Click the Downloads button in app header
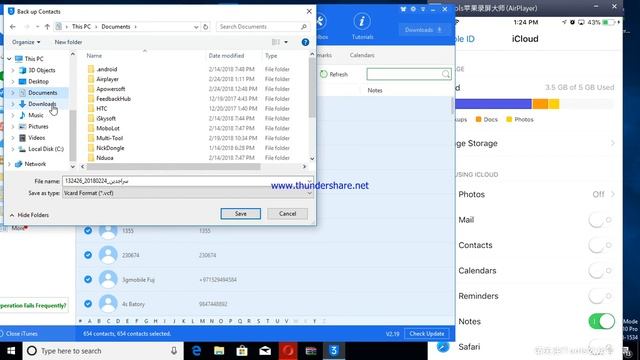The height and width of the screenshot is (360, 640). pyautogui.click(x=423, y=29)
